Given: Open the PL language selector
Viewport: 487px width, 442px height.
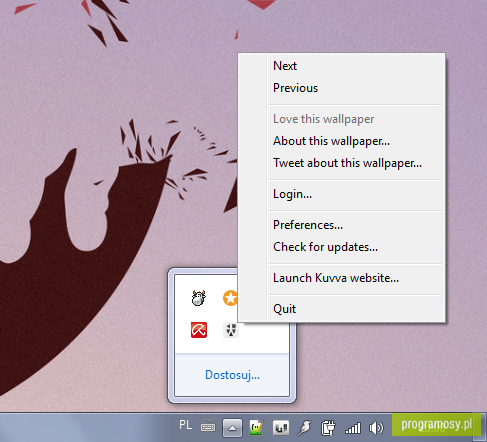Looking at the screenshot, I should coord(185,425).
